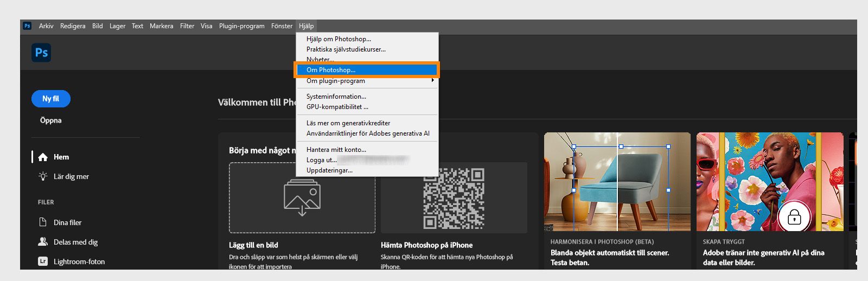Choose Läs mer om generativkrediter

tap(367, 123)
